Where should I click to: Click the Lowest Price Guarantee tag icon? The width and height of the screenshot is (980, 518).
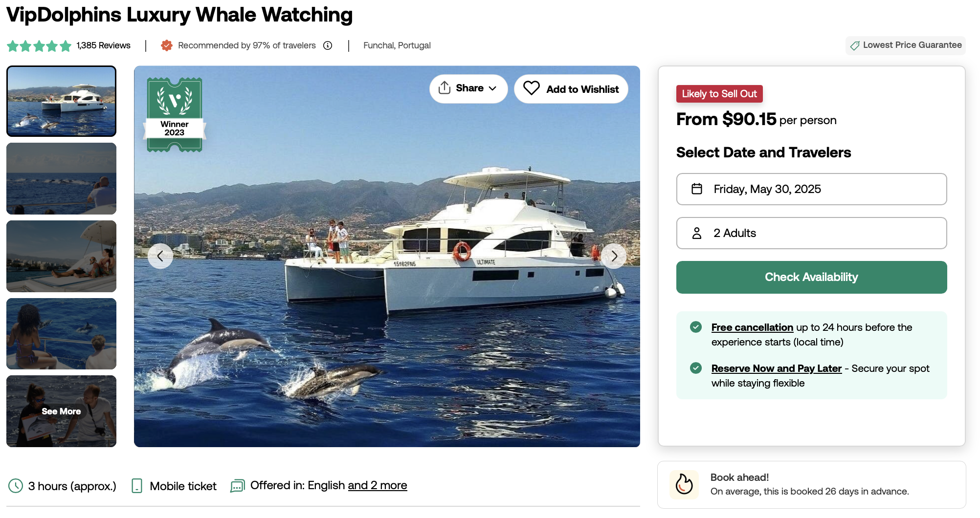855,45
